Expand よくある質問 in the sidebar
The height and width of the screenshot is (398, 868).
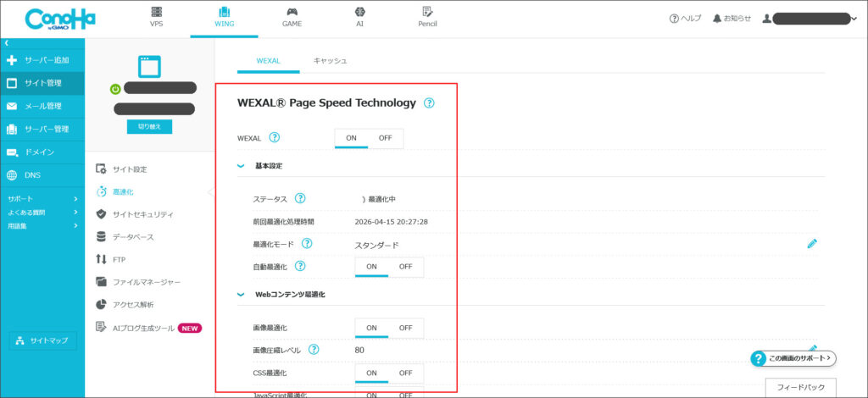[42, 213]
